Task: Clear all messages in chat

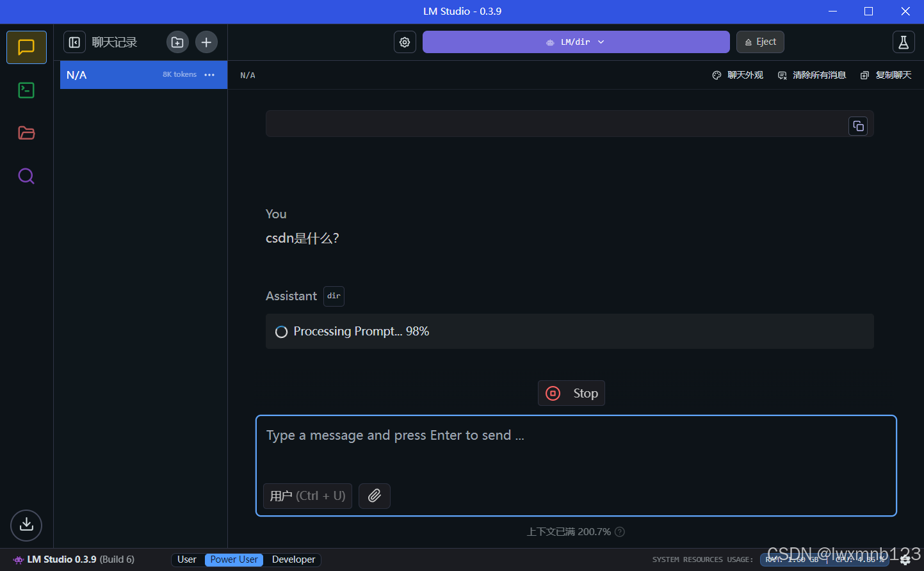Action: (x=812, y=76)
